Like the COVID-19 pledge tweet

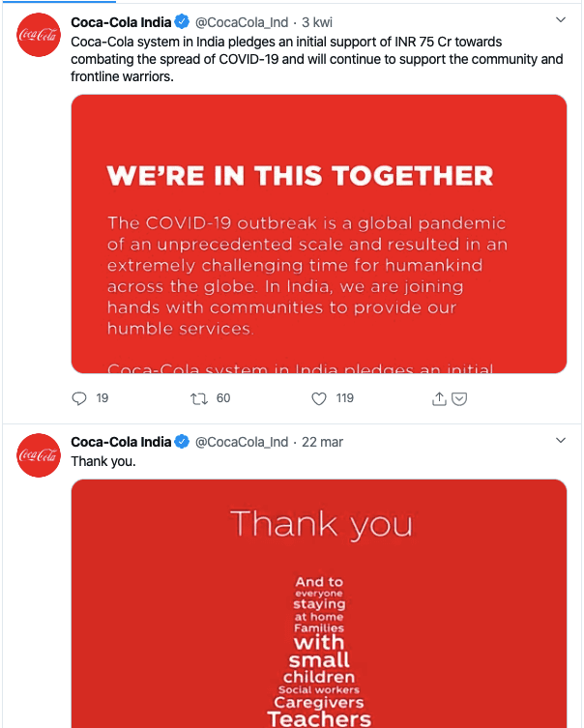(x=319, y=398)
